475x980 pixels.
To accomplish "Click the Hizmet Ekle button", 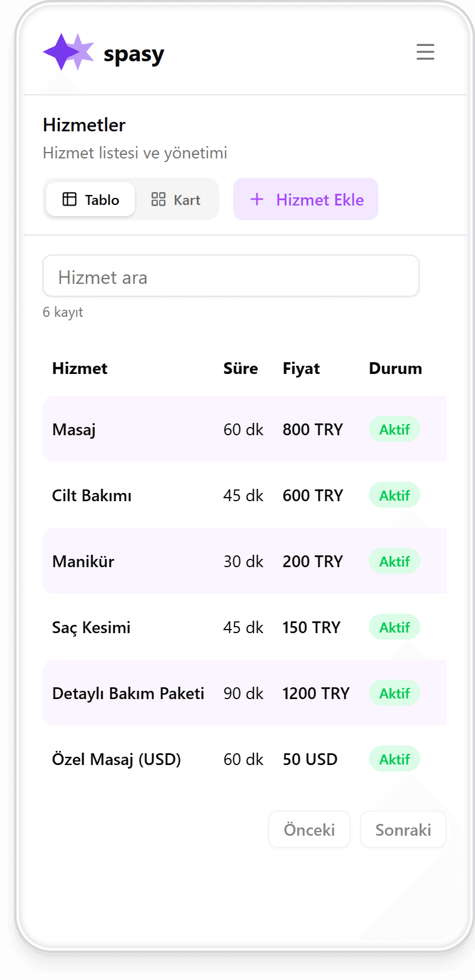I will 306,199.
